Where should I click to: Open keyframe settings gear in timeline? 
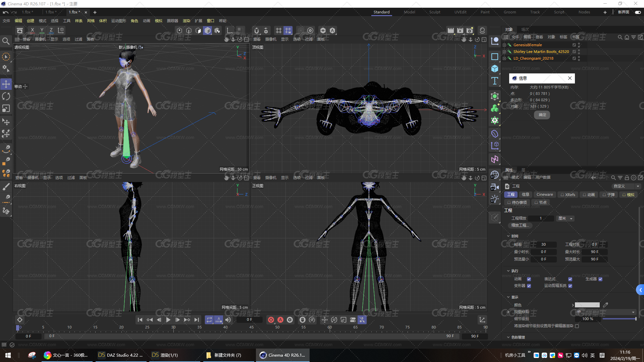pyautogui.click(x=290, y=320)
